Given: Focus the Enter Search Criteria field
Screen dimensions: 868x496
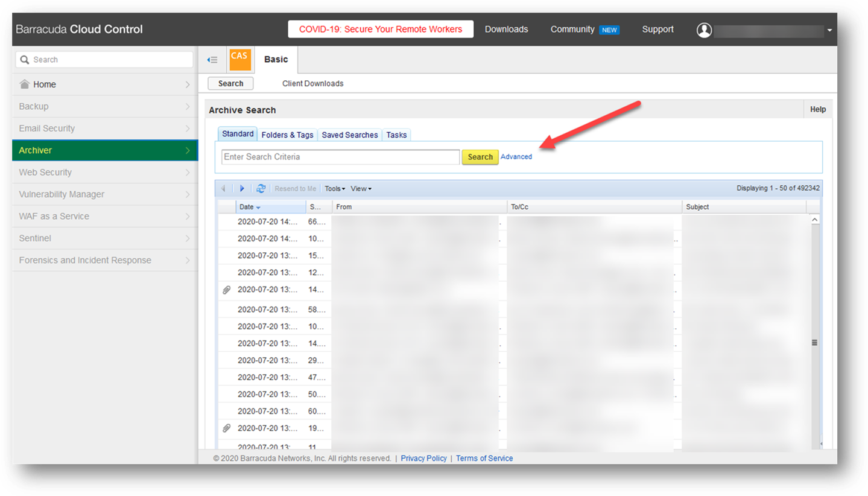Looking at the screenshot, I should pos(341,157).
